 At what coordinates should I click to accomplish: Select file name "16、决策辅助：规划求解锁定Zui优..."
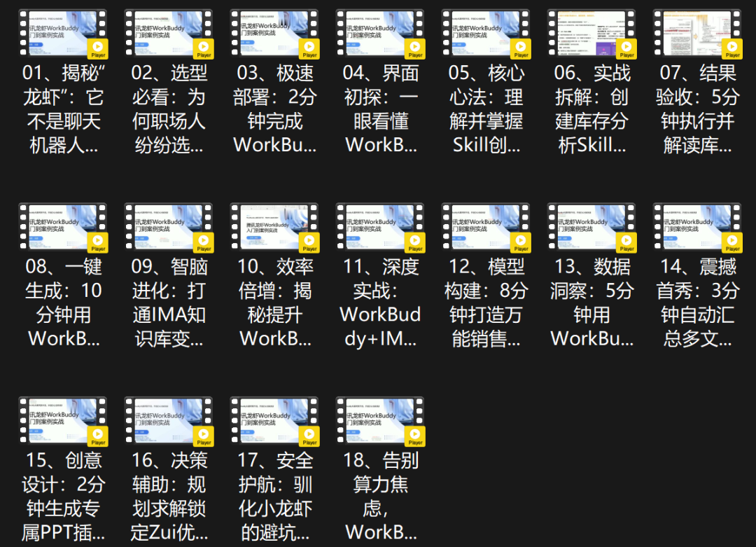169,497
